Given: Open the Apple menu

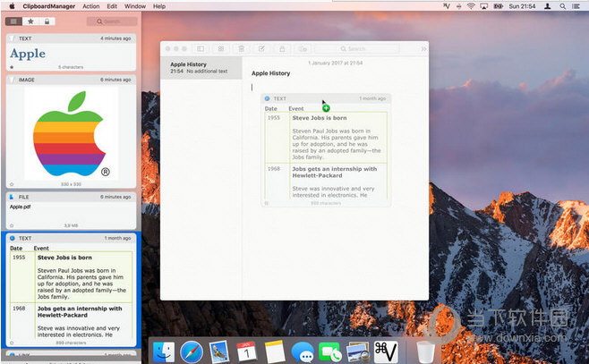Looking at the screenshot, I should pos(12,6).
